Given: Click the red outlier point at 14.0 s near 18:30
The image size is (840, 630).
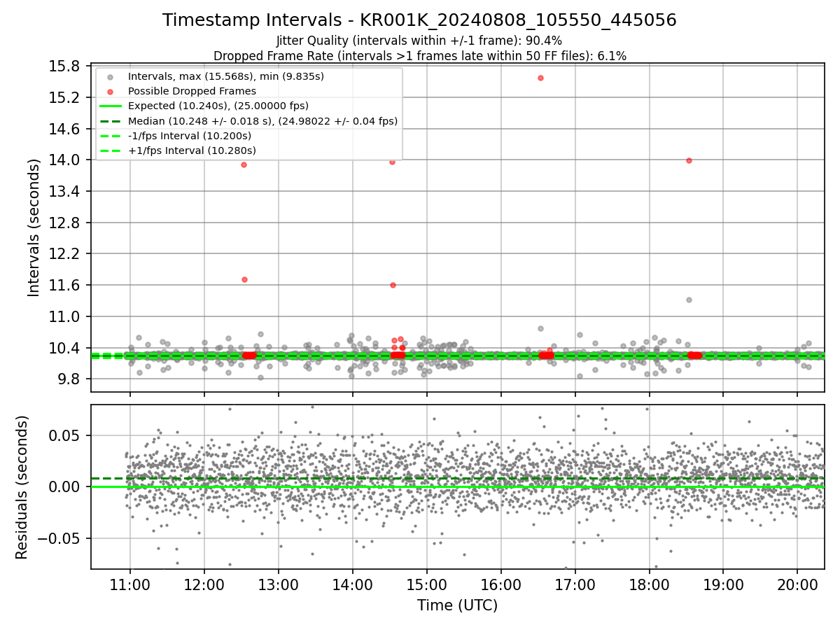Looking at the screenshot, I should (x=689, y=160).
